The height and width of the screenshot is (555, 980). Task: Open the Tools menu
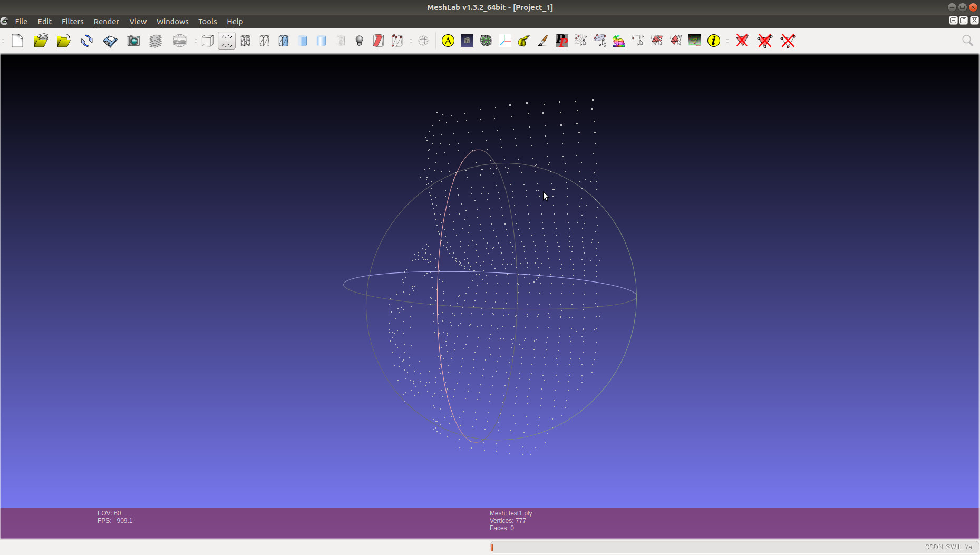pos(207,22)
